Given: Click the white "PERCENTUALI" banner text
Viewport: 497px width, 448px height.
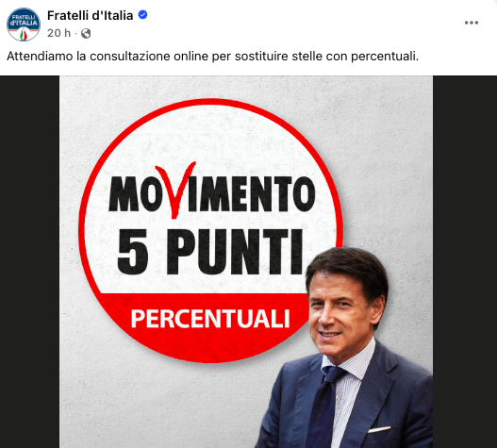Looking at the screenshot, I should click(210, 319).
